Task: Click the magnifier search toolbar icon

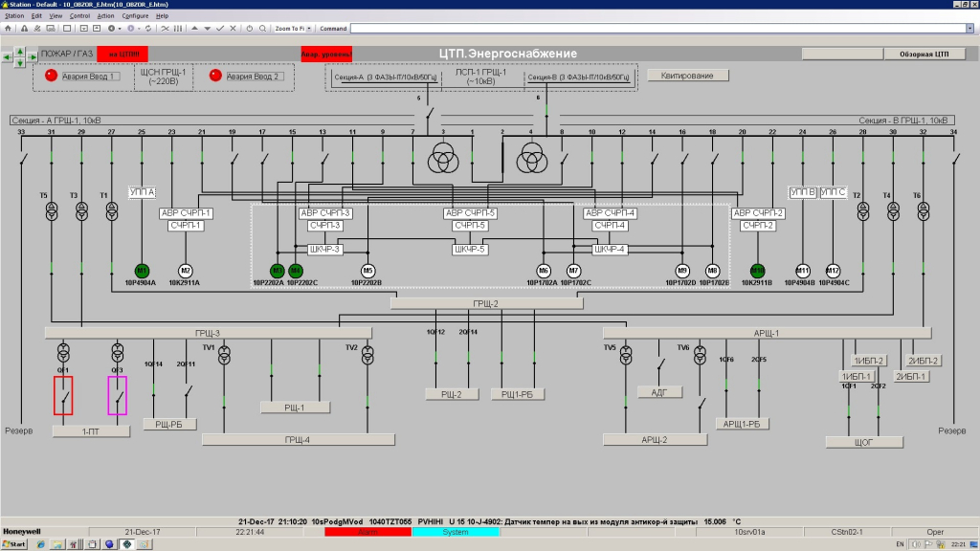Action: [262, 28]
